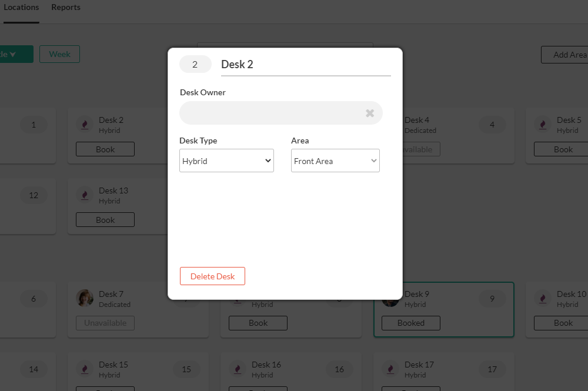Click the Desk 17 title text
This screenshot has height=391, width=588.
click(x=419, y=365)
